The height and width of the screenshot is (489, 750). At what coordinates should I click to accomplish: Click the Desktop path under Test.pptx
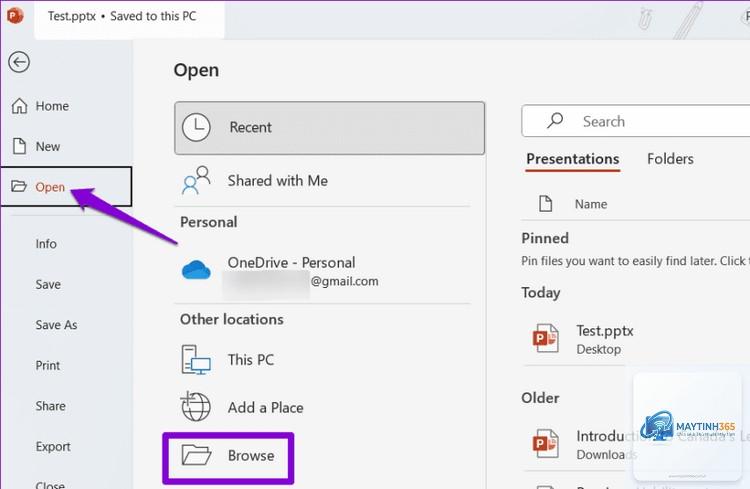pyautogui.click(x=598, y=349)
